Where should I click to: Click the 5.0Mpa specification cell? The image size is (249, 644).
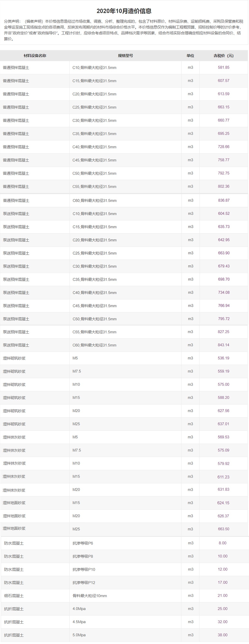click(79, 635)
